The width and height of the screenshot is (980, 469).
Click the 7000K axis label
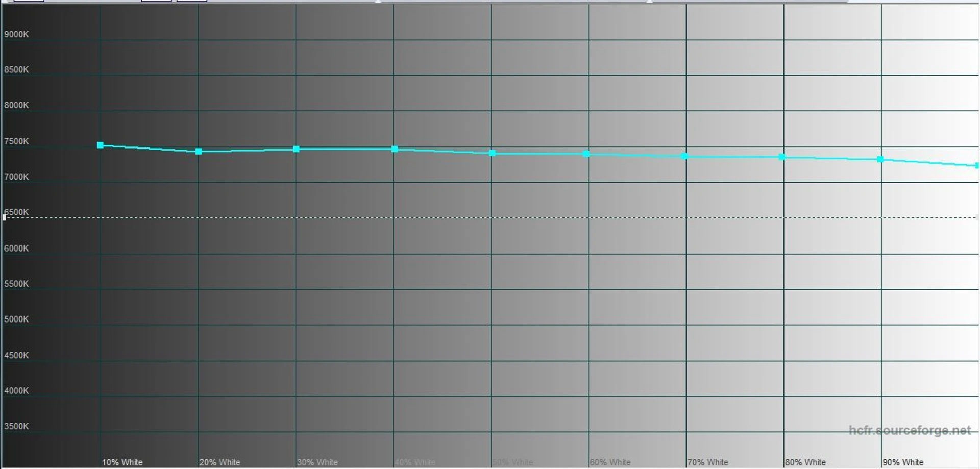click(16, 177)
